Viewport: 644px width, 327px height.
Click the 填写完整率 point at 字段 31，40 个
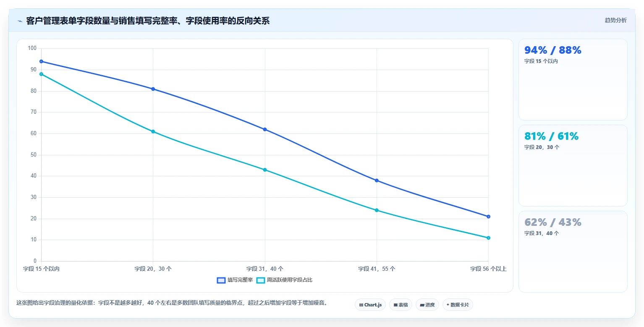click(x=265, y=129)
